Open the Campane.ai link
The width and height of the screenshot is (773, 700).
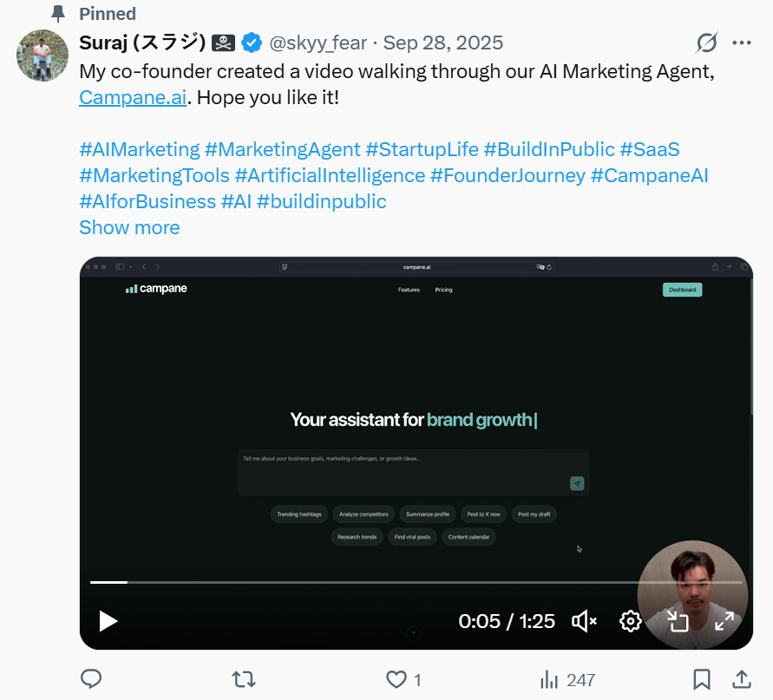133,97
